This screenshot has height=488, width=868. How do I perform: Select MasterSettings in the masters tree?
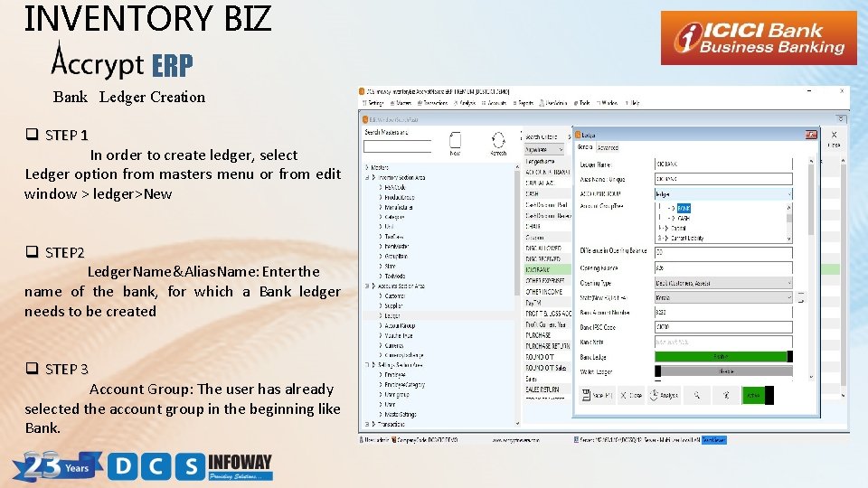click(401, 415)
